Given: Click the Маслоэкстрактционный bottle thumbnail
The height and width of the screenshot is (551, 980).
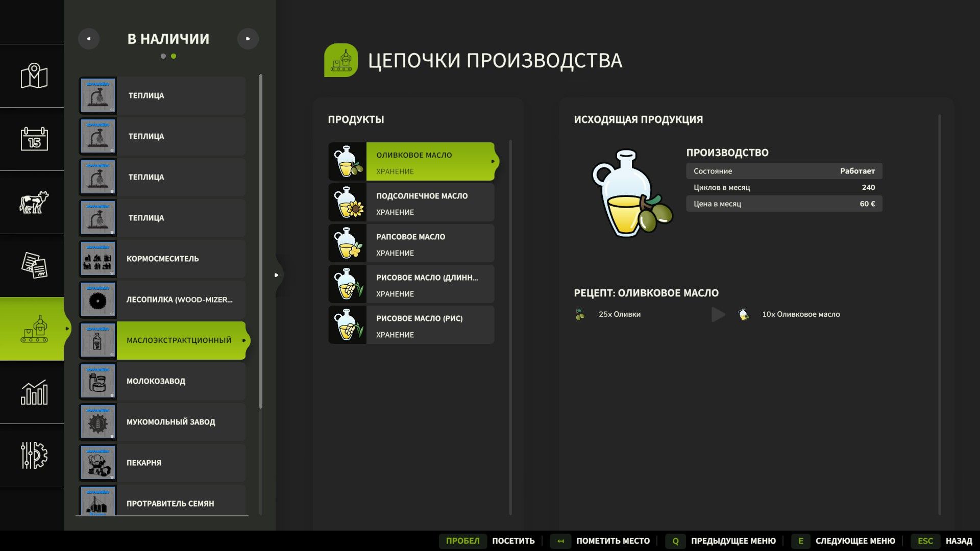Looking at the screenshot, I should (97, 340).
